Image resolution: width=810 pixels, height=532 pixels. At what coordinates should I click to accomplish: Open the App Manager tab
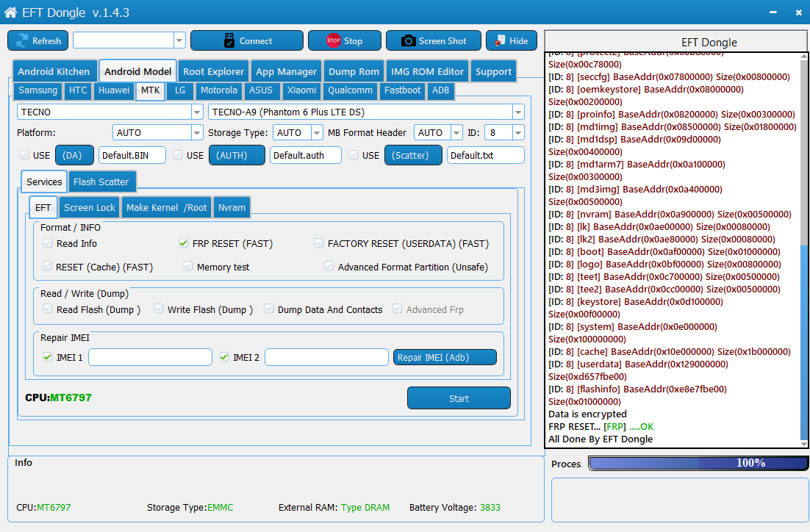pos(286,72)
